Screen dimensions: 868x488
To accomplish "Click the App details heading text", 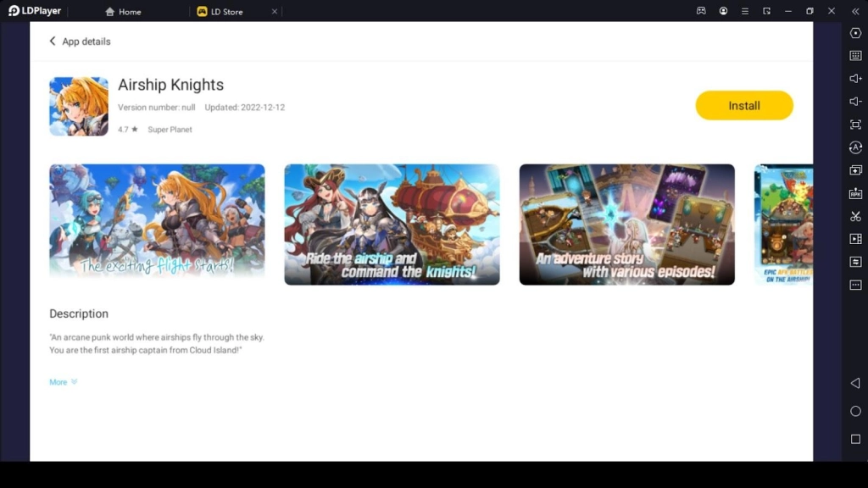I will click(x=86, y=42).
